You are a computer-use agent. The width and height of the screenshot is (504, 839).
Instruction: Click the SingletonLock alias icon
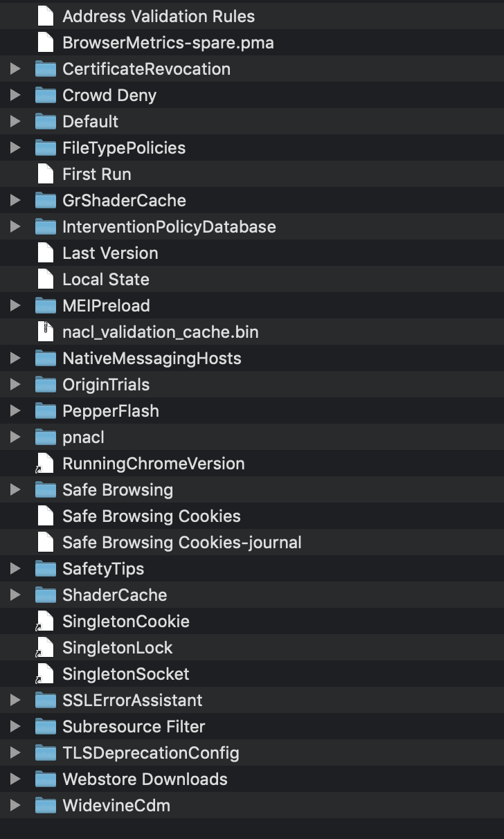point(46,648)
